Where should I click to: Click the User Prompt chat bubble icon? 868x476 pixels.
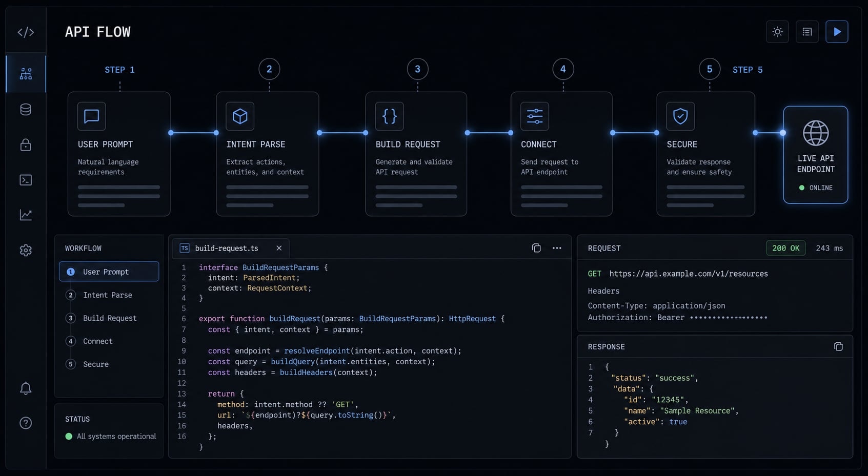click(x=92, y=116)
